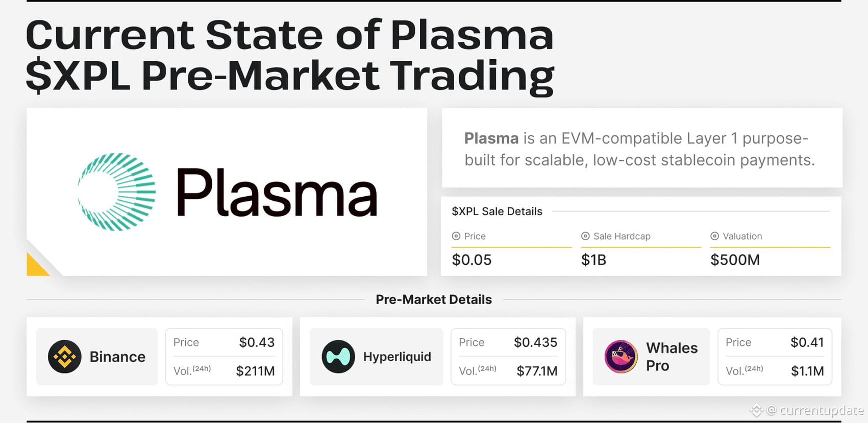Click the $XPL Sale Details heading
This screenshot has width=868, height=423.
[x=497, y=212]
